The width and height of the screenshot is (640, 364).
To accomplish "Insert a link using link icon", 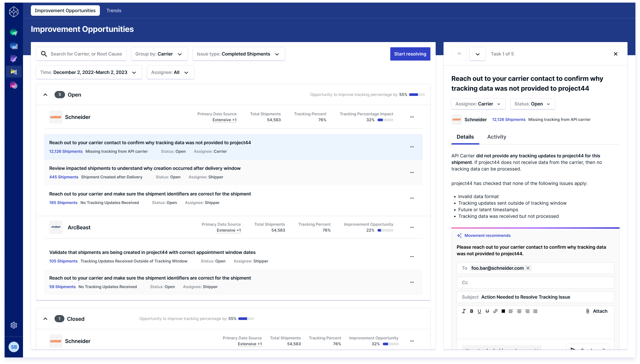I will (495, 311).
